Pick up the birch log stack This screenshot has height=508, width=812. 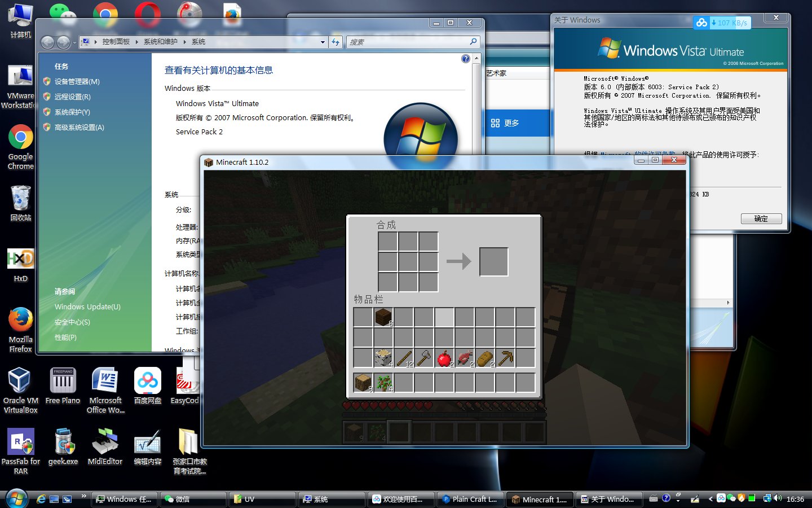(383, 358)
